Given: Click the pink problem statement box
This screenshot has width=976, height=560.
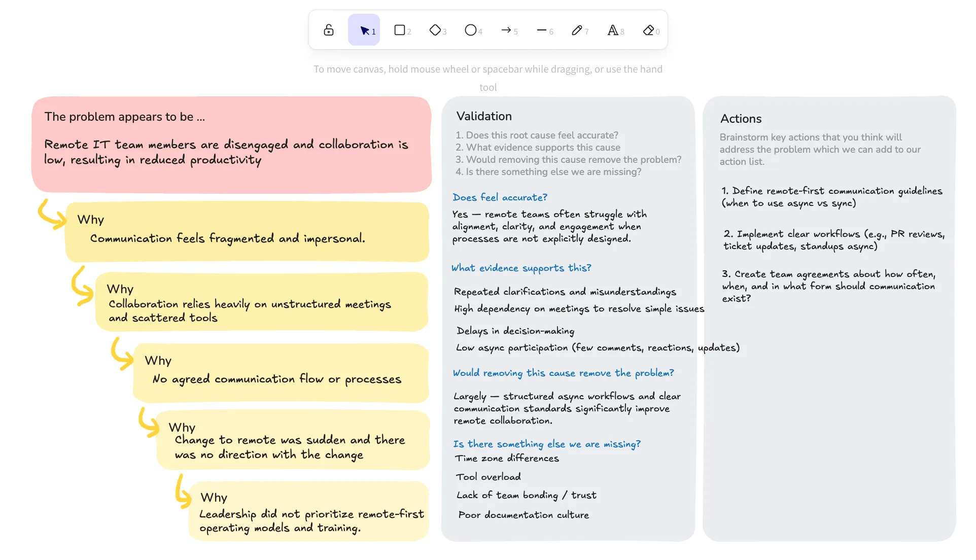Looking at the screenshot, I should 231,145.
